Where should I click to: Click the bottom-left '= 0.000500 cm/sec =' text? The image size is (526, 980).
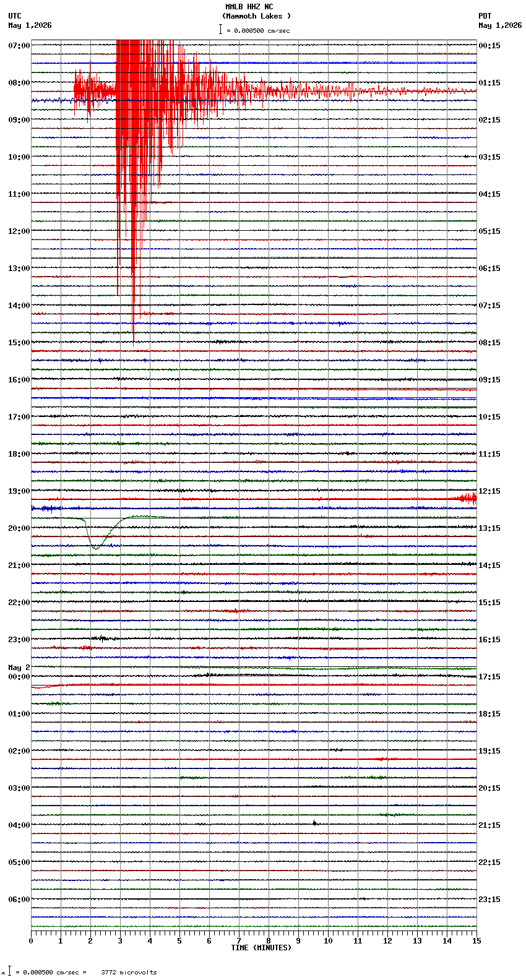(51, 973)
